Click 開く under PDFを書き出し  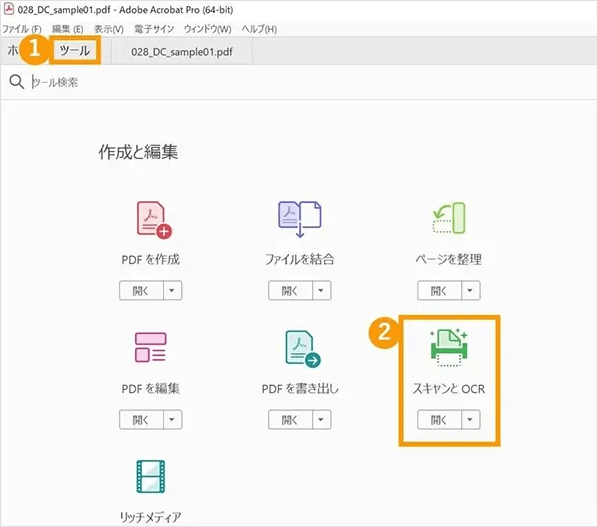(x=290, y=420)
